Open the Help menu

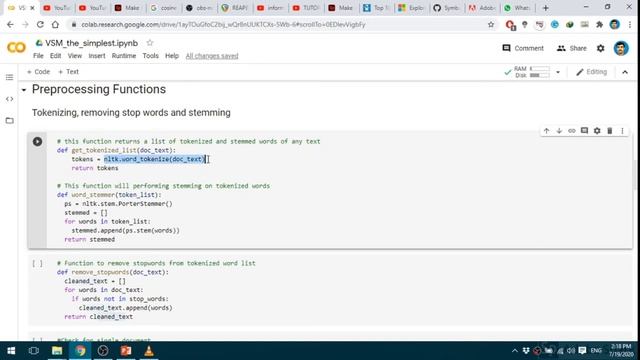172,56
